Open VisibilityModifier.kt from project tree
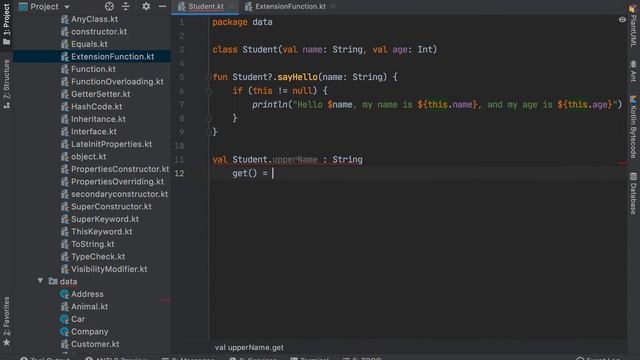Screen dimensions: 640x360 (109, 269)
